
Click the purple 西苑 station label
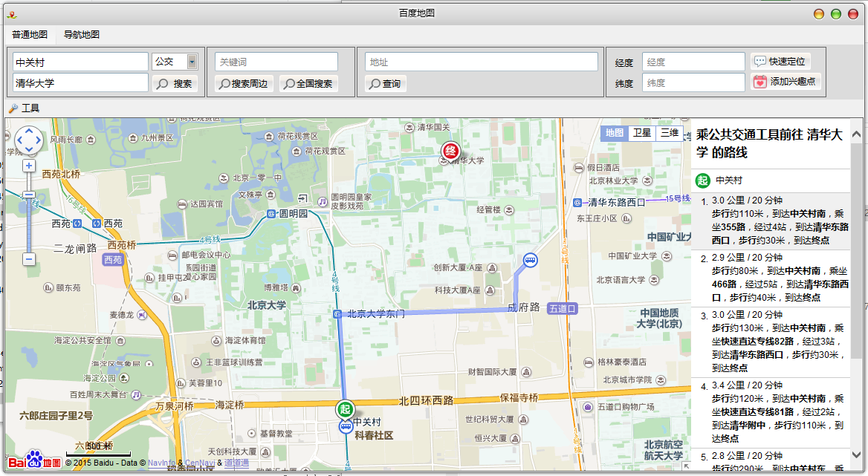(x=113, y=259)
